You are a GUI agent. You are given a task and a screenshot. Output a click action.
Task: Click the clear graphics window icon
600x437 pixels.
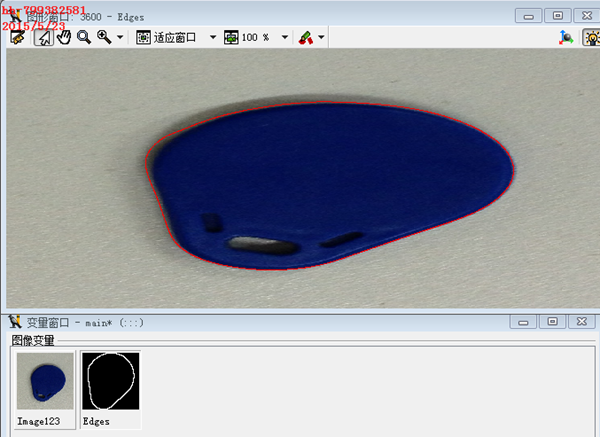click(x=17, y=37)
